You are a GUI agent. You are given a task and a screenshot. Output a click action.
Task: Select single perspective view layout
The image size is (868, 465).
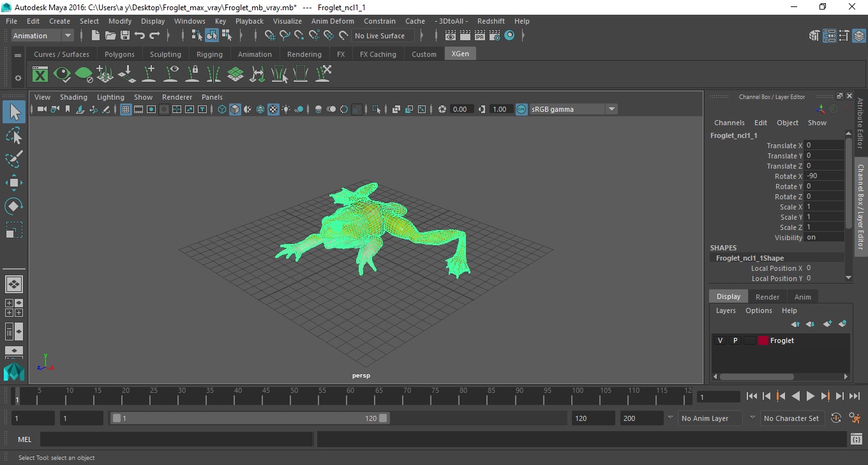pyautogui.click(x=14, y=284)
